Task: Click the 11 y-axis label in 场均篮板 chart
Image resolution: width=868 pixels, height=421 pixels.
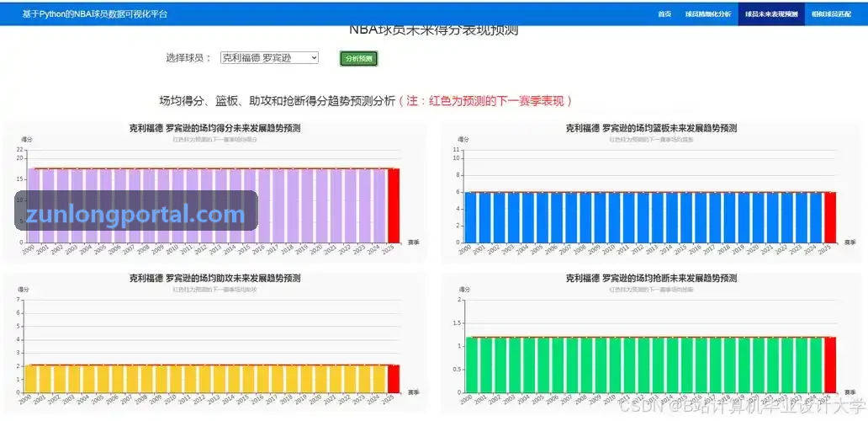Action: [457, 150]
